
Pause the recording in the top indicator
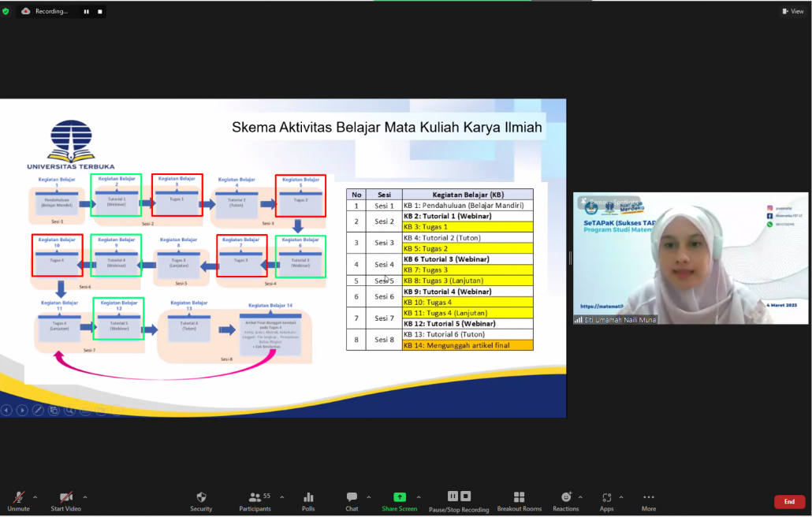coord(87,11)
